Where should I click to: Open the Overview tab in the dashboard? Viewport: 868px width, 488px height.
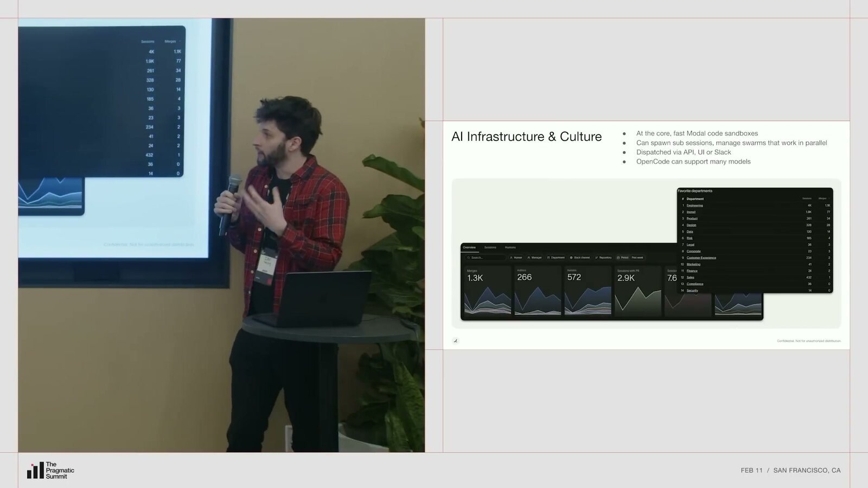[x=469, y=247]
